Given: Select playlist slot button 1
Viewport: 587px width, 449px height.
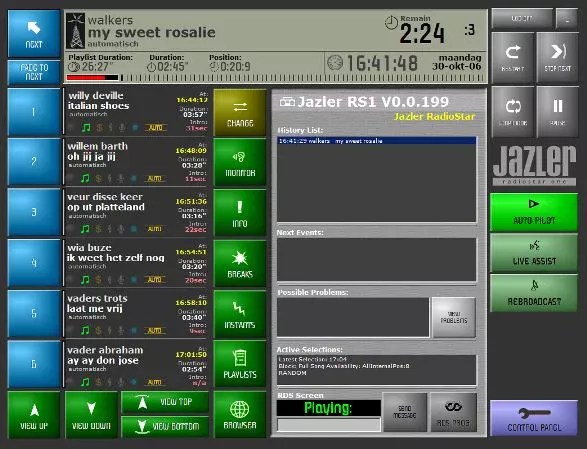Looking at the screenshot, I should [x=34, y=112].
